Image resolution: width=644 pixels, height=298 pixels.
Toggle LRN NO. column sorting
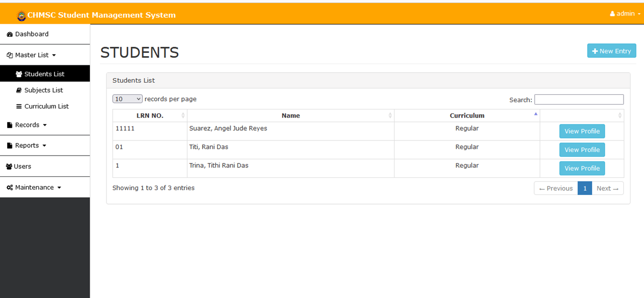(x=149, y=115)
